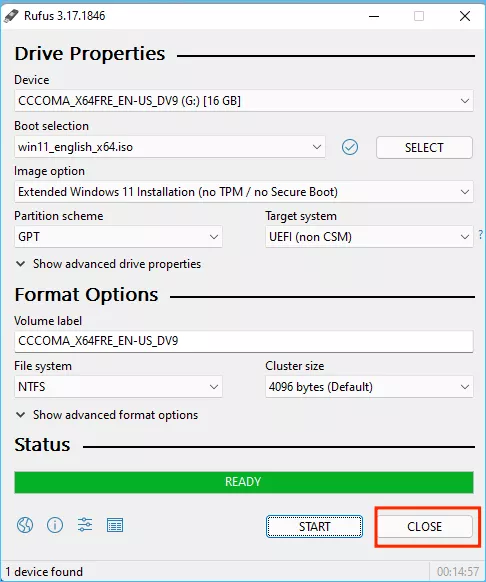Screen dimensions: 486x582
Task: Open the language globe icon
Action: [x=25, y=525]
